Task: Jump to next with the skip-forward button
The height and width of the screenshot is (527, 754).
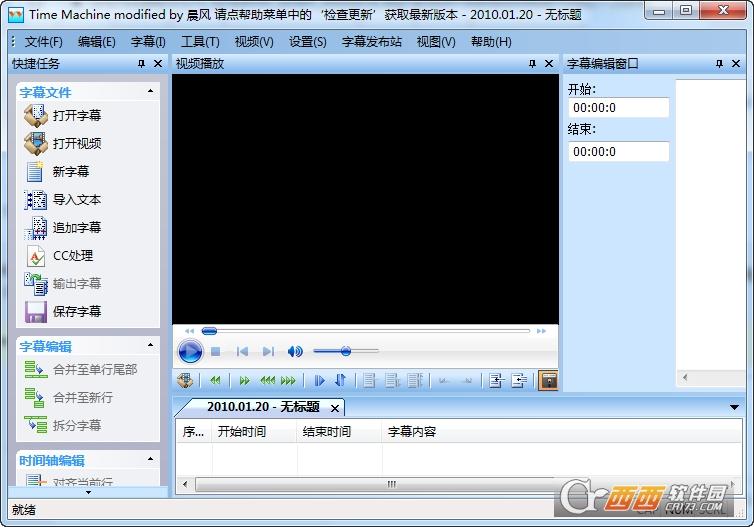Action: pyautogui.click(x=268, y=352)
